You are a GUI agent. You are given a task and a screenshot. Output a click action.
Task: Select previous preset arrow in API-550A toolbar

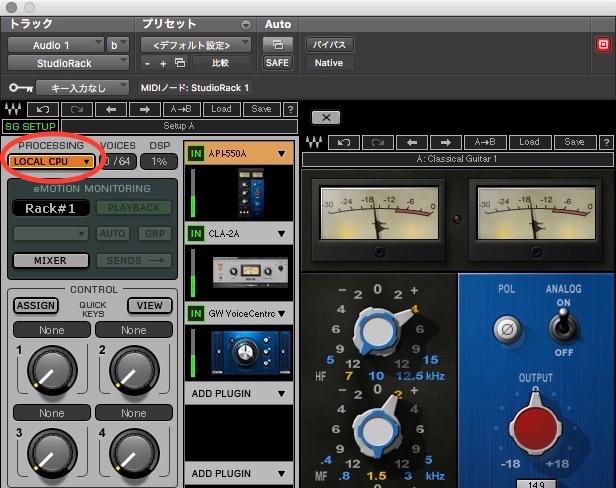click(x=412, y=142)
